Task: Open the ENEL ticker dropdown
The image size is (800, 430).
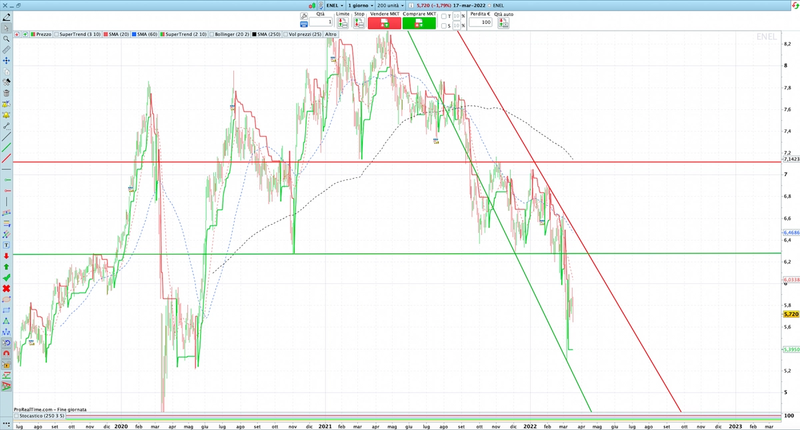Action: click(x=335, y=5)
